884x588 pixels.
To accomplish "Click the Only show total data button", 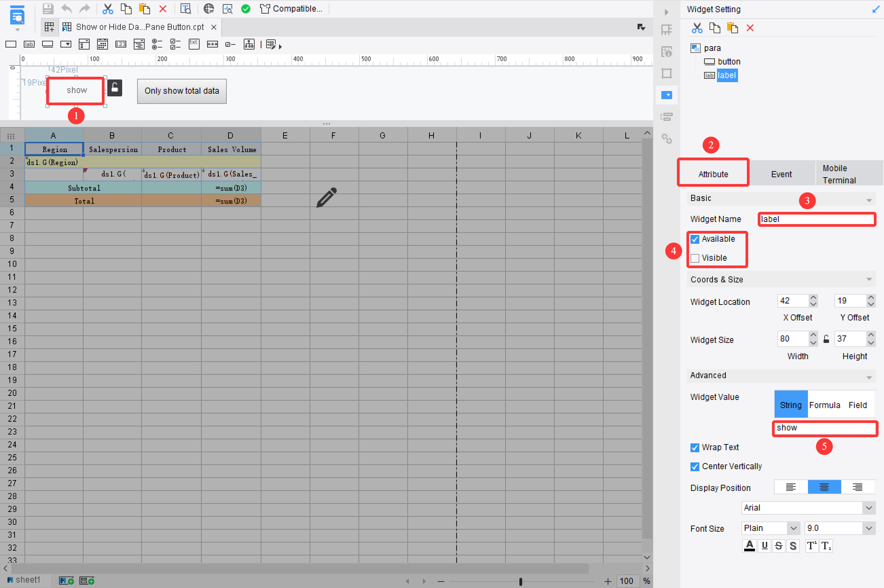I will [x=182, y=91].
